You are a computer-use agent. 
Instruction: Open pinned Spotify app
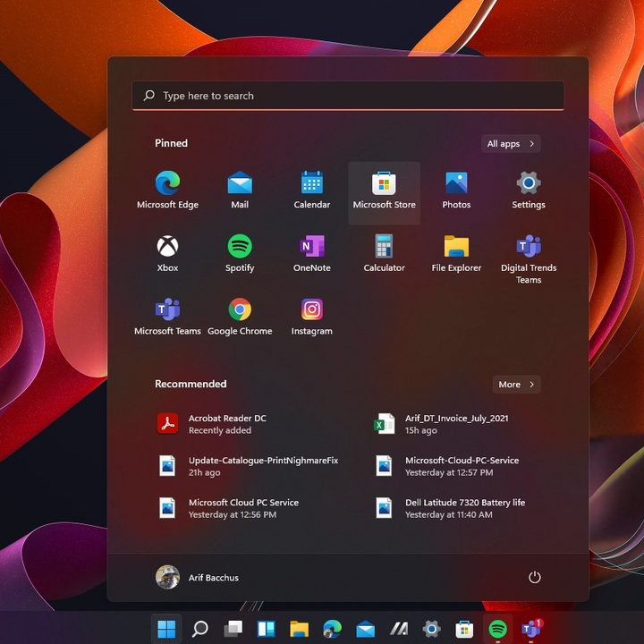(x=240, y=255)
